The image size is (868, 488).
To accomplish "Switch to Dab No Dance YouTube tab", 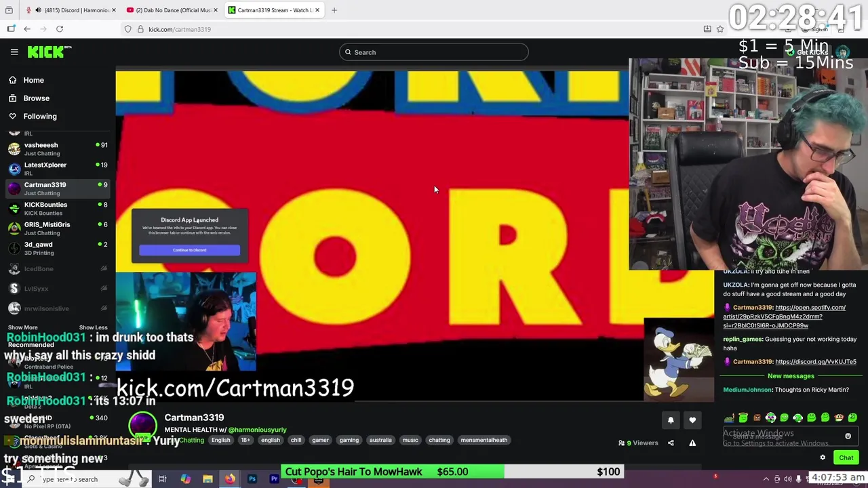I will click(173, 10).
